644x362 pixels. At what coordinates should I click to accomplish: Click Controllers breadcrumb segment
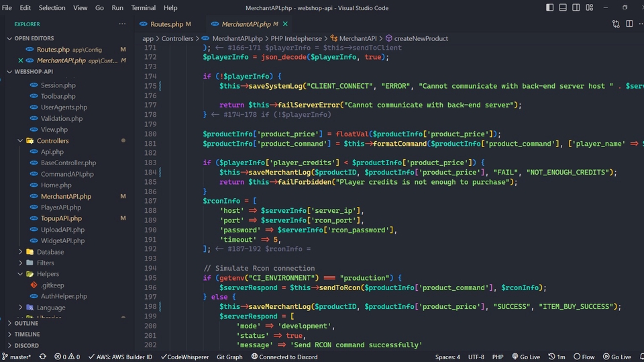click(177, 39)
